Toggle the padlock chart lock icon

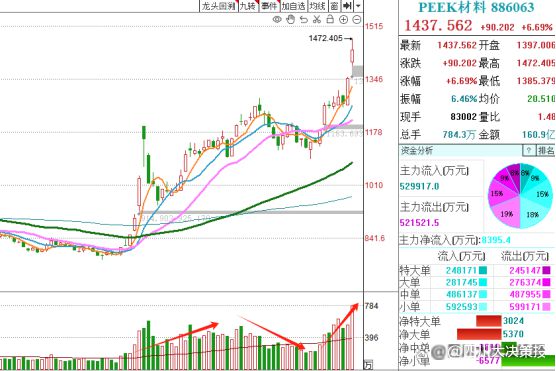(330, 19)
